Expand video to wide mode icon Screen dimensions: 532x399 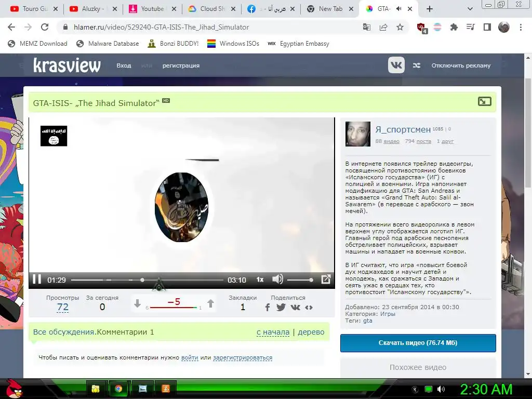(485, 101)
